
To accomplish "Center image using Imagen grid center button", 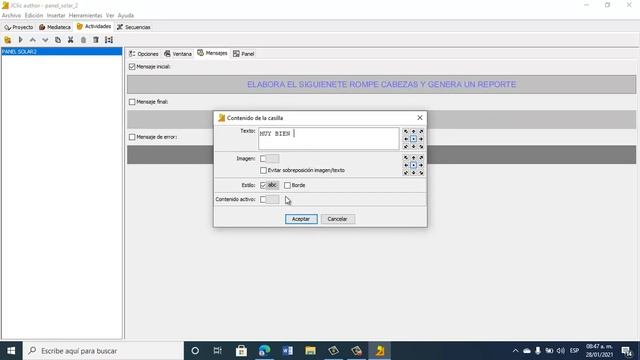I will [413, 165].
